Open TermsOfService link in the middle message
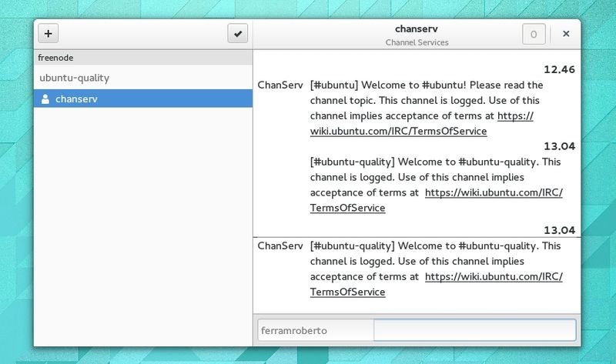The width and height of the screenshot is (616, 364). 347,207
